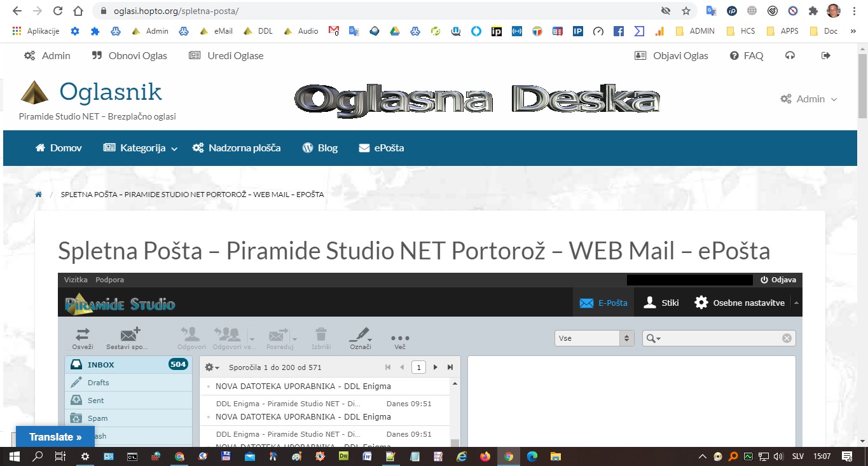Screen dimensions: 868x466
Task: Open Windows Start menu
Action: (x=14, y=456)
